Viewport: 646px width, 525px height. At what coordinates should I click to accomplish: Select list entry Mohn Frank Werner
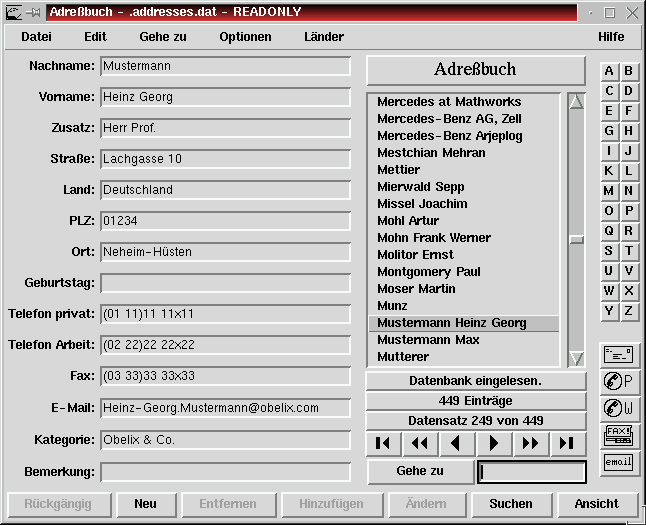point(464,238)
